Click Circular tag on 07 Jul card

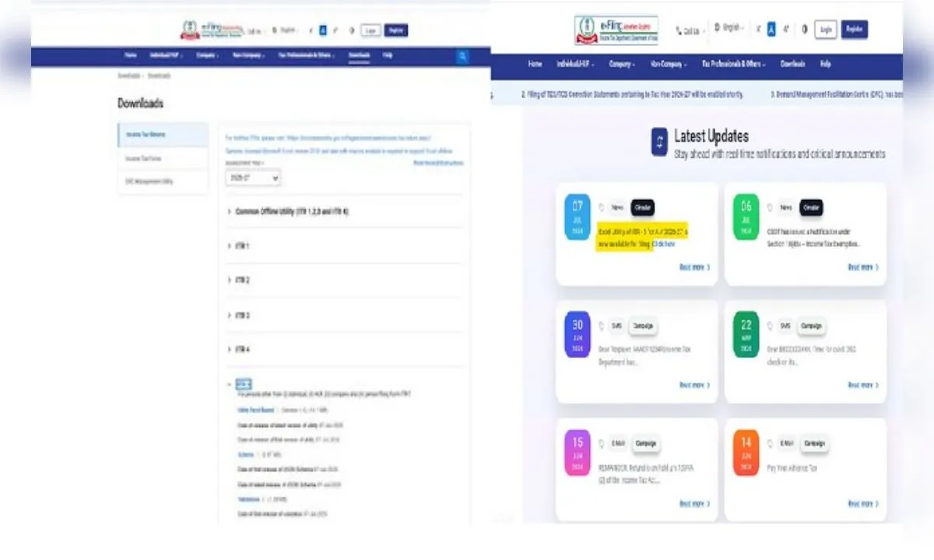(642, 208)
